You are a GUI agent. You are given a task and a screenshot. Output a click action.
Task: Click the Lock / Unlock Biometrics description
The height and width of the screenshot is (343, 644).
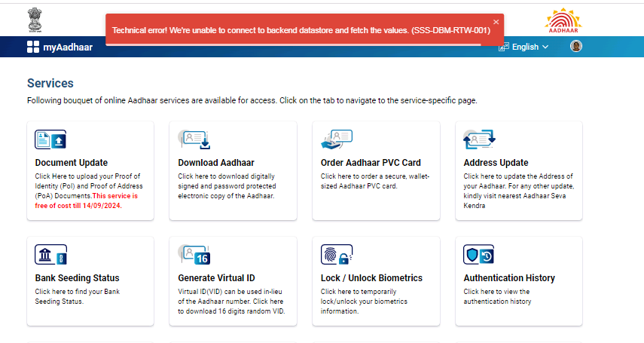[364, 302]
